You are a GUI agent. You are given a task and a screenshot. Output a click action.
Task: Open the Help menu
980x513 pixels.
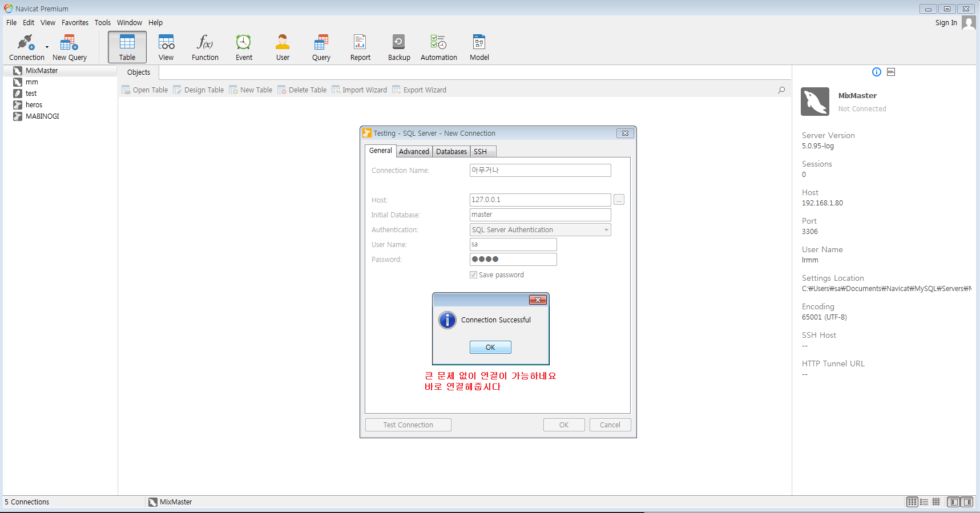(x=155, y=23)
